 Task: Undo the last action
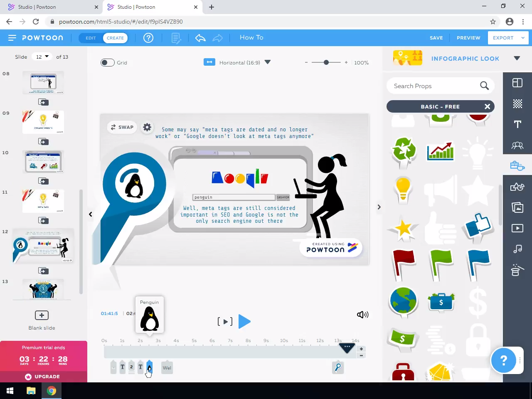[200, 38]
